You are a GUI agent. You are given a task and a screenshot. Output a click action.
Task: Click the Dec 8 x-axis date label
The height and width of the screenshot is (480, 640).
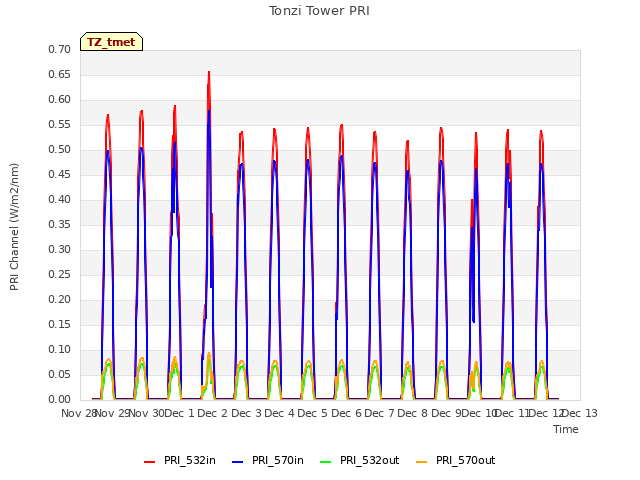click(x=413, y=413)
